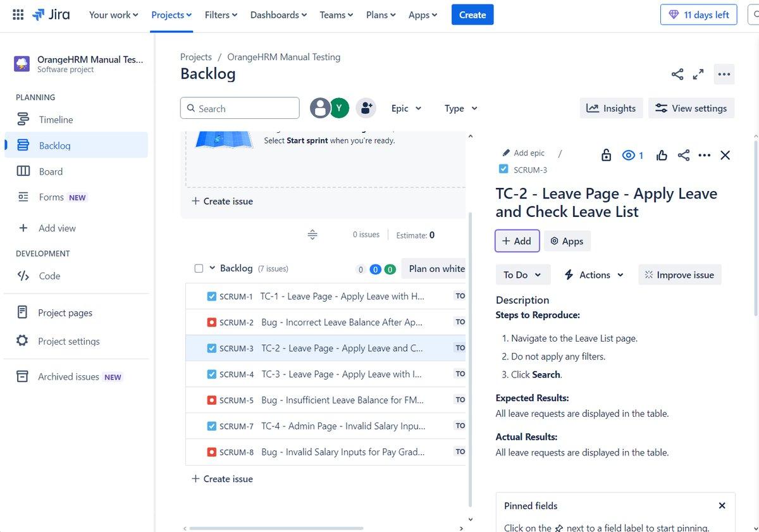
Task: Click the Apps button in issue panel
Action: [x=567, y=241]
